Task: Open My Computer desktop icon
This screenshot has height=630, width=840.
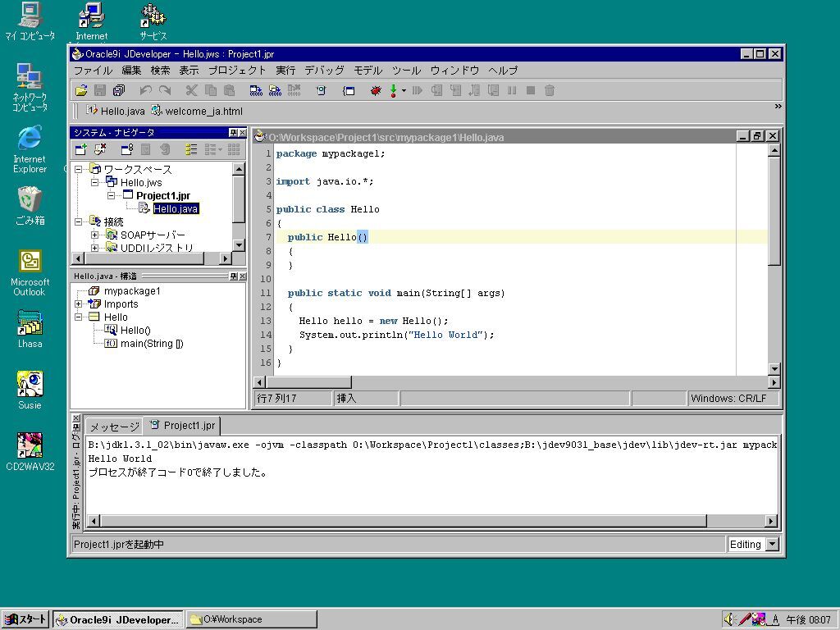Action: 30,22
